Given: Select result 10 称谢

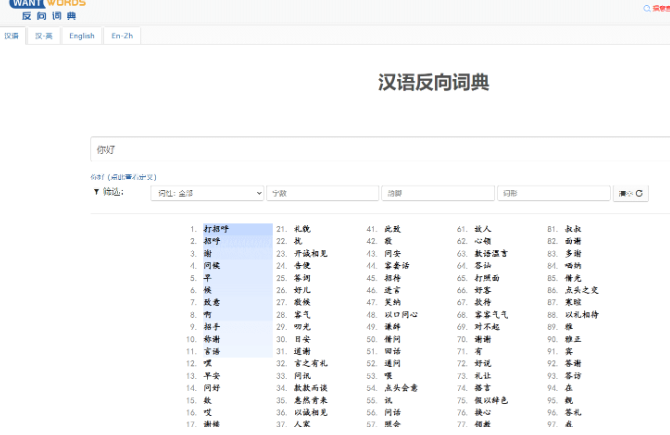Looking at the screenshot, I should [212, 339].
